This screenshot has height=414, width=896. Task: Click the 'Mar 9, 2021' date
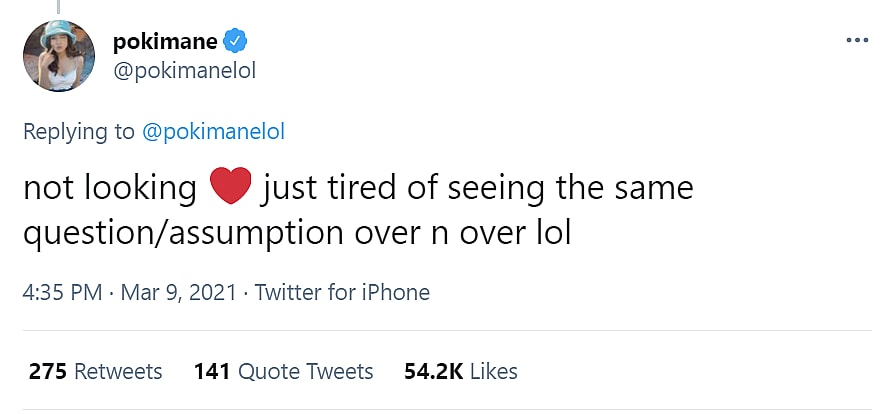pyautogui.click(x=178, y=293)
